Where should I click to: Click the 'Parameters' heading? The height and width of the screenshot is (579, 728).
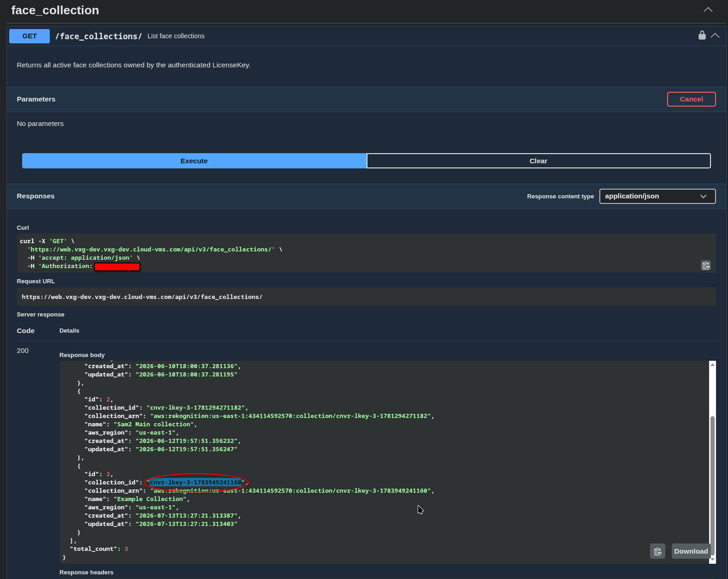point(36,99)
